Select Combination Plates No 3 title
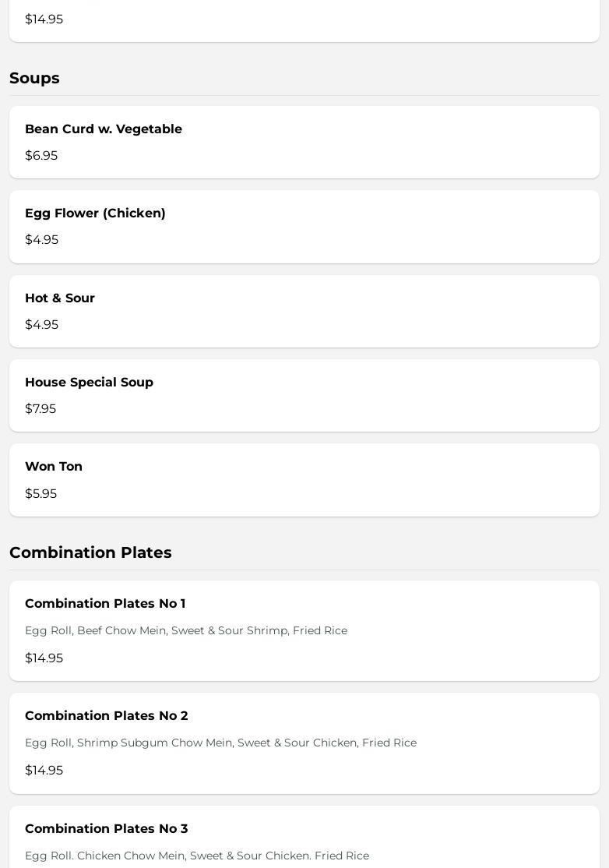The image size is (609, 868). click(106, 829)
